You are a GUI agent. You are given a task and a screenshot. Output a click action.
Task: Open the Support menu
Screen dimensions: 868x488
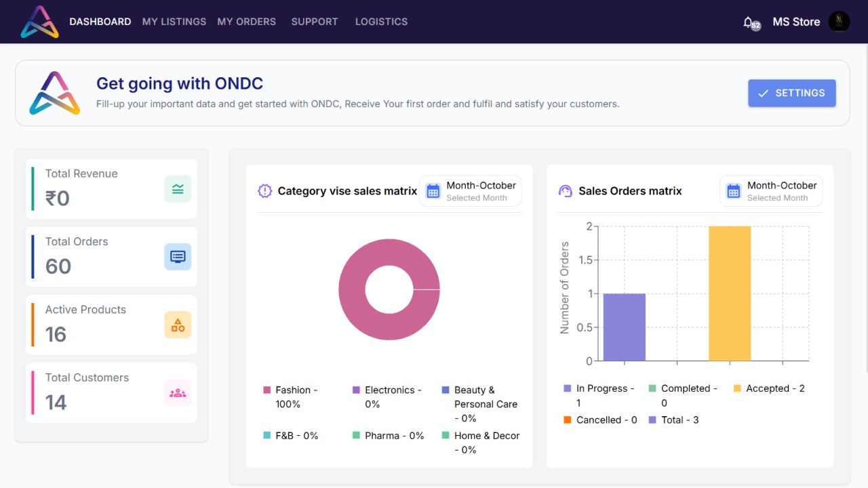click(315, 22)
